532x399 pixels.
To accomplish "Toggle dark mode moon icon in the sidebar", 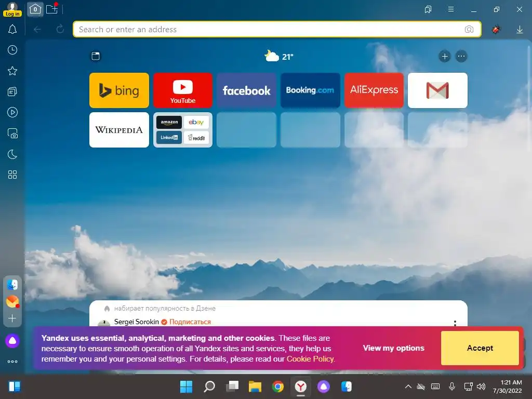I will point(12,154).
